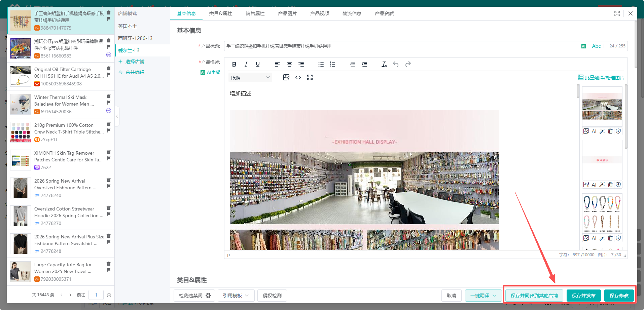Run shield check on the second thumbnail
Image resolution: width=644 pixels, height=310 pixels.
(618, 185)
